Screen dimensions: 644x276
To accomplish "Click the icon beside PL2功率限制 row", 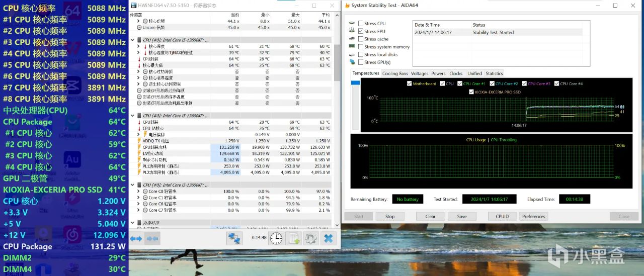I will 139,172.
